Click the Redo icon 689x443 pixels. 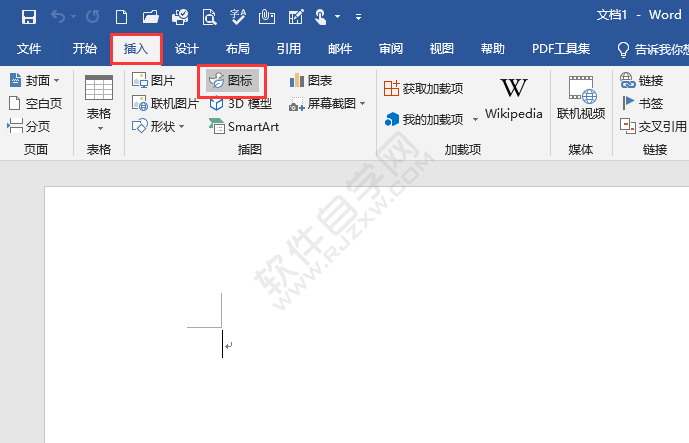point(92,17)
